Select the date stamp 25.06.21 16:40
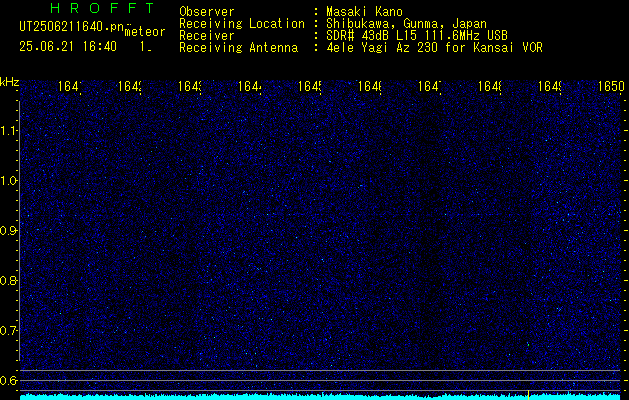 click(68, 47)
